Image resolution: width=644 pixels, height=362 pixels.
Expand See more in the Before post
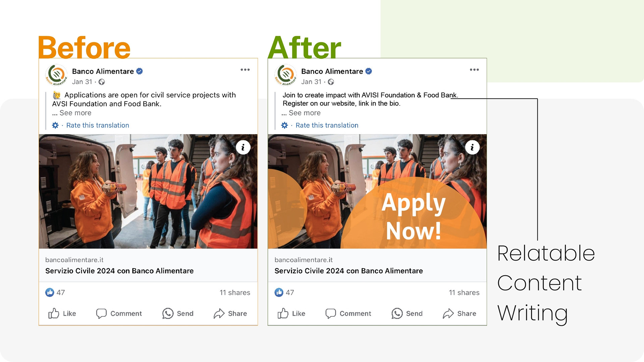[75, 113]
